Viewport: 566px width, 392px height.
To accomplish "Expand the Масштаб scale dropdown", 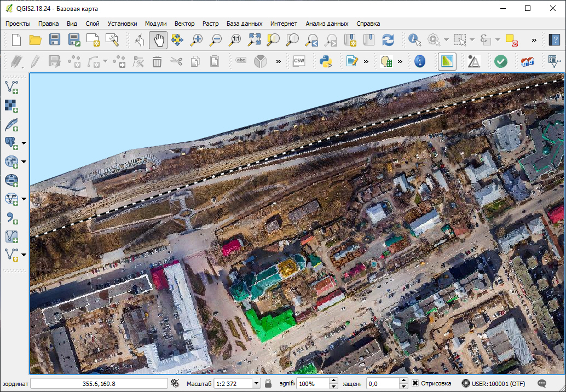I will (256, 383).
